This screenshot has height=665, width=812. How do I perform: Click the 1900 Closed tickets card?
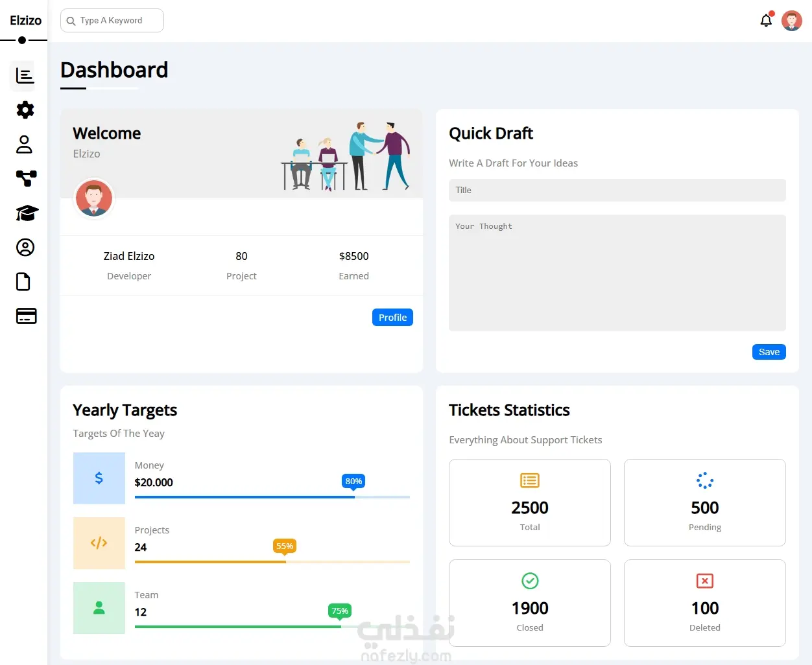tap(530, 603)
